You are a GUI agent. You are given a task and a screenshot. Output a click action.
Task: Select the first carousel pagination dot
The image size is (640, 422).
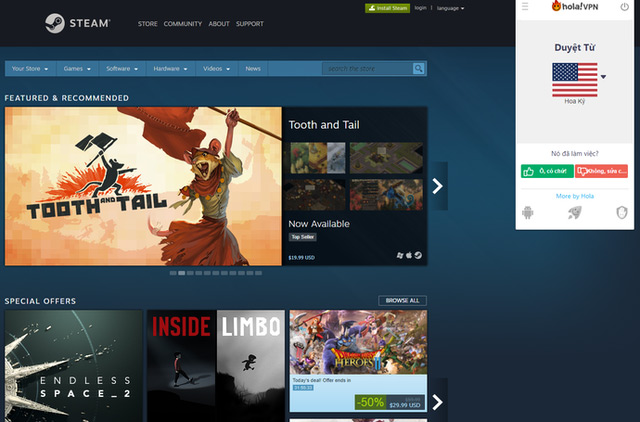click(x=173, y=273)
